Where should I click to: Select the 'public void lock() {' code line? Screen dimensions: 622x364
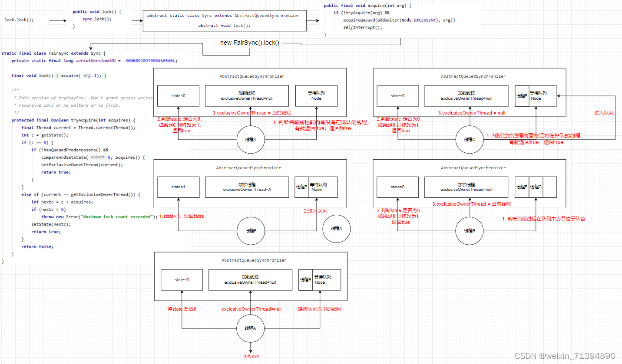click(x=96, y=12)
